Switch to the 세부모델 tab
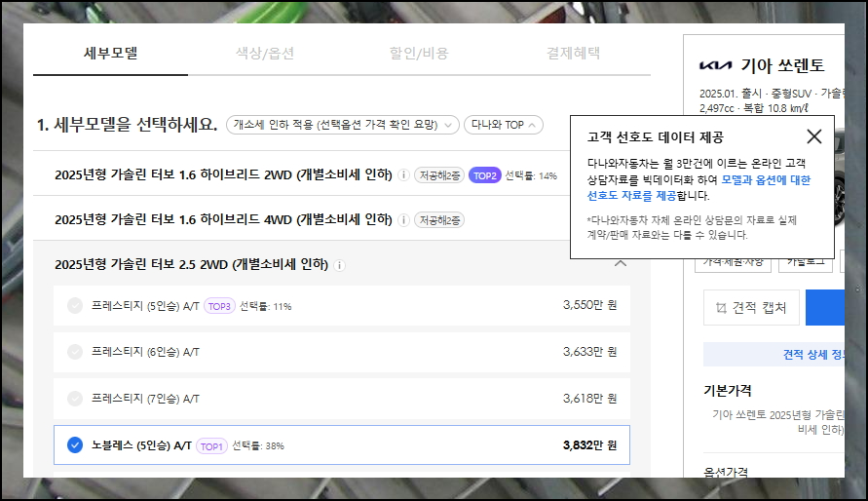The height and width of the screenshot is (501, 868). click(111, 54)
